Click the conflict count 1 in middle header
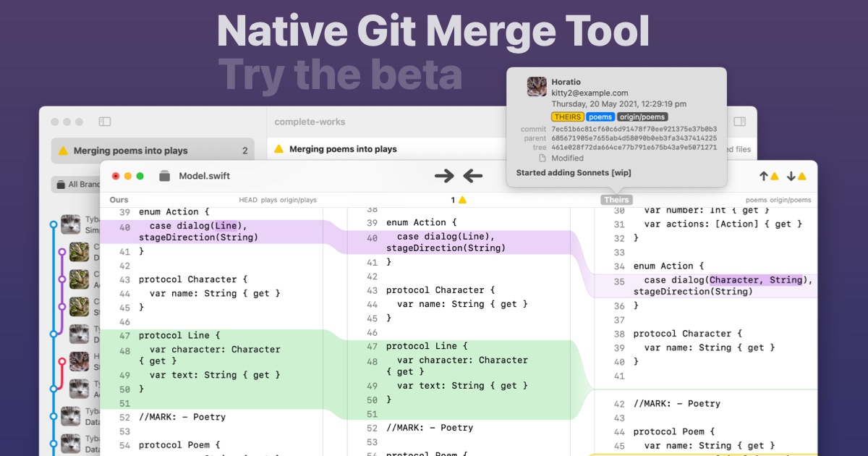This screenshot has height=456, width=868. 454,200
